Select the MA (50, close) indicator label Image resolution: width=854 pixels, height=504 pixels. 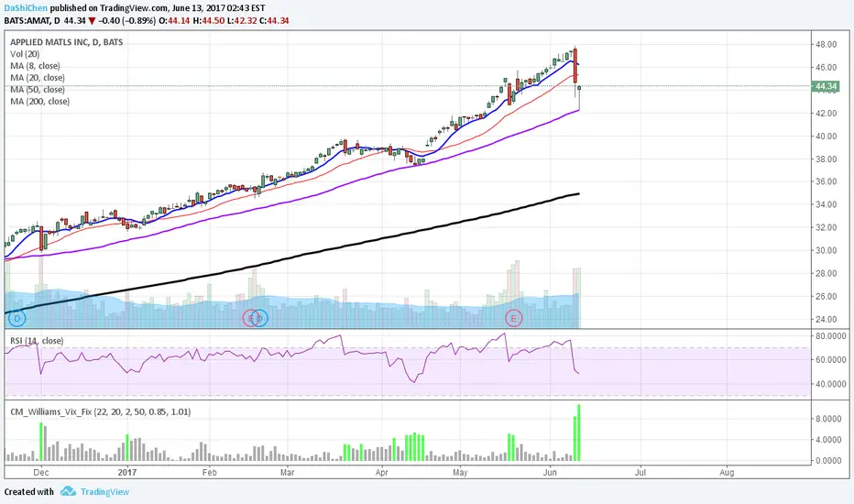(x=37, y=90)
